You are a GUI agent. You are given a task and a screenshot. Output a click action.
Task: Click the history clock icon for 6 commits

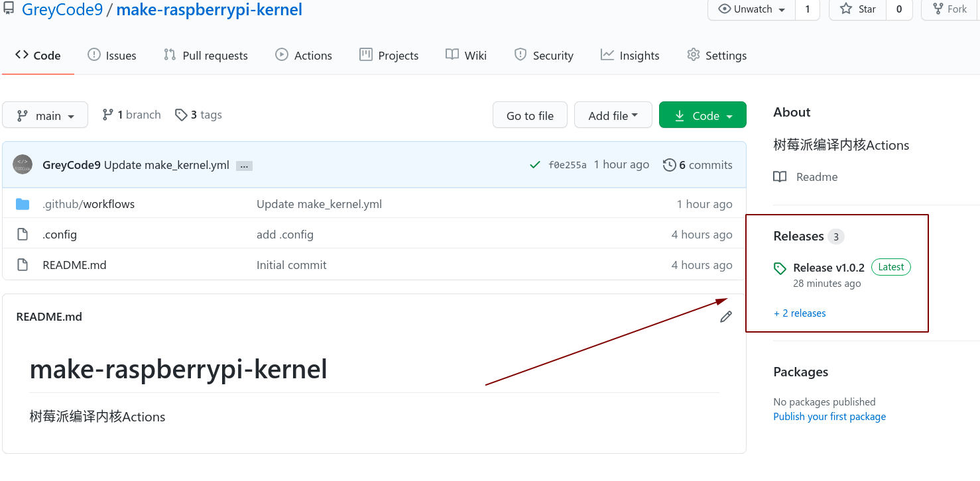670,165
